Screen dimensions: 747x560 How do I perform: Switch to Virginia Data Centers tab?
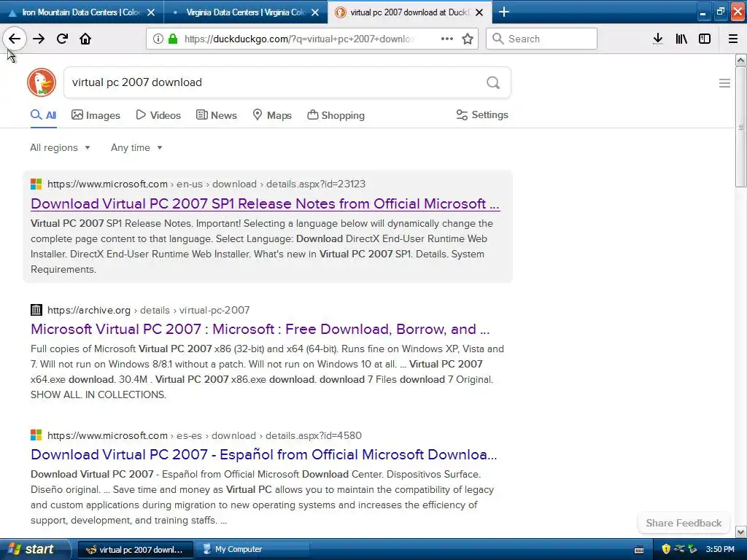(246, 12)
